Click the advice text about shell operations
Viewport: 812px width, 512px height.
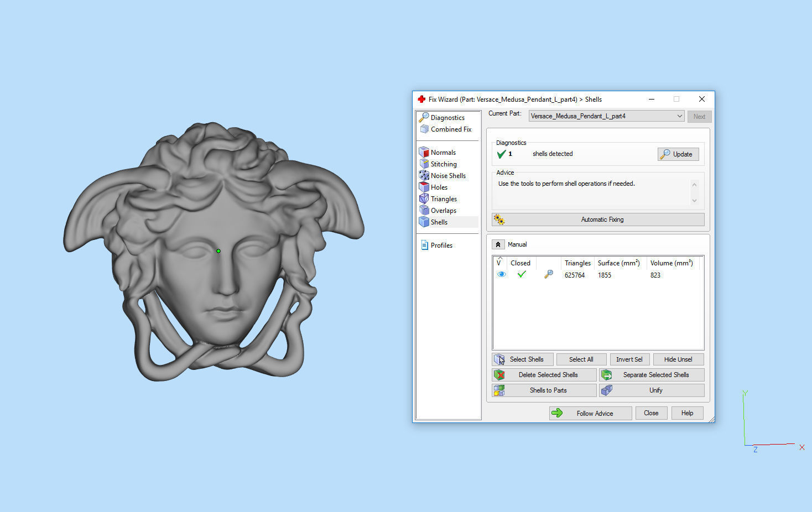[566, 184]
